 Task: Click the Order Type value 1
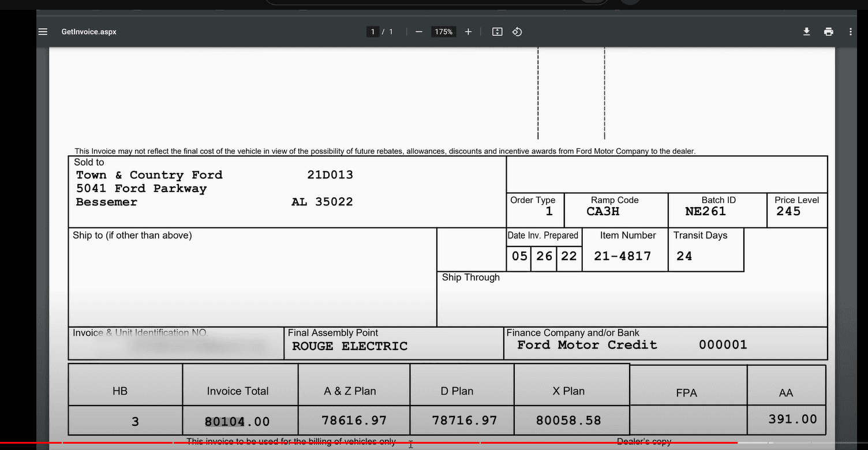tap(549, 212)
